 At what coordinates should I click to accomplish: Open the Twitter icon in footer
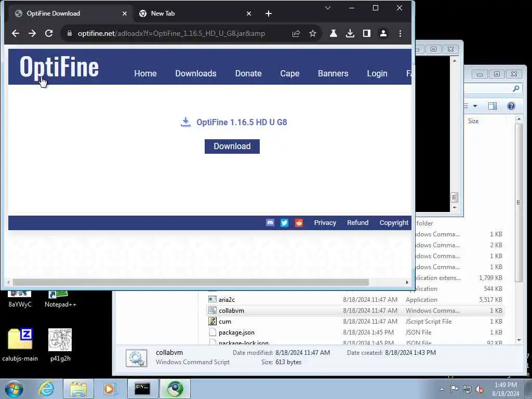[284, 222]
